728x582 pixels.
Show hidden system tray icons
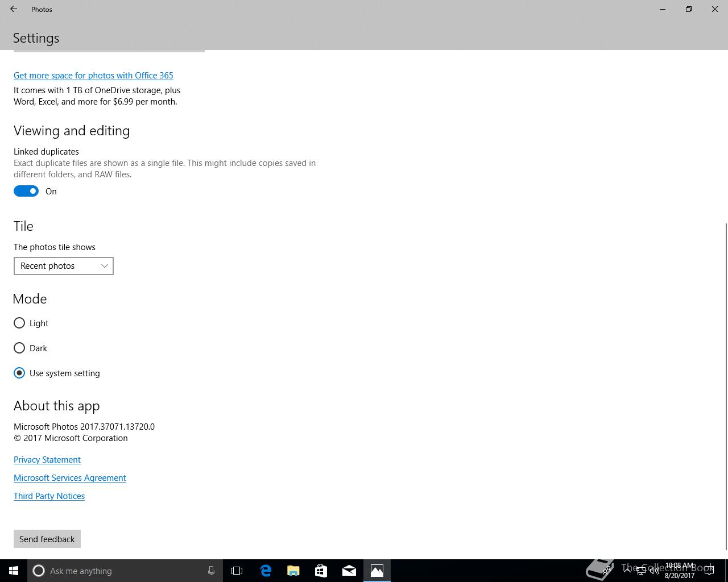[627, 571]
